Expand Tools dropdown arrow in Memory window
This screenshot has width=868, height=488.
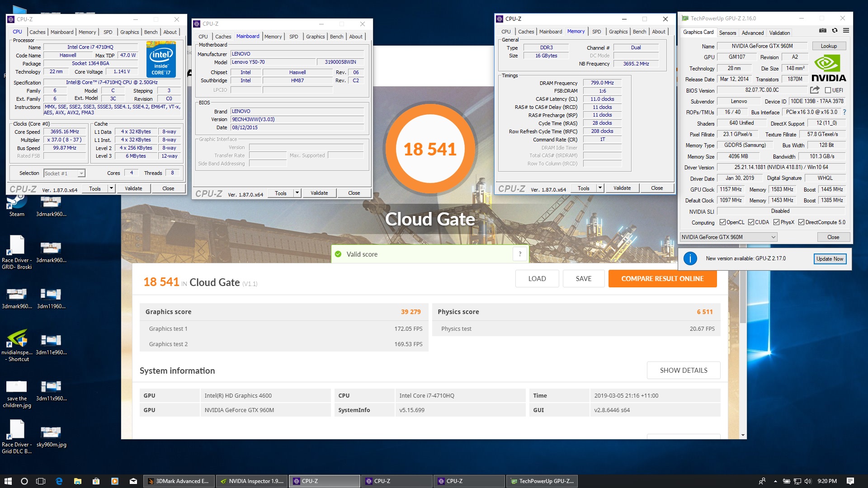[x=600, y=188]
